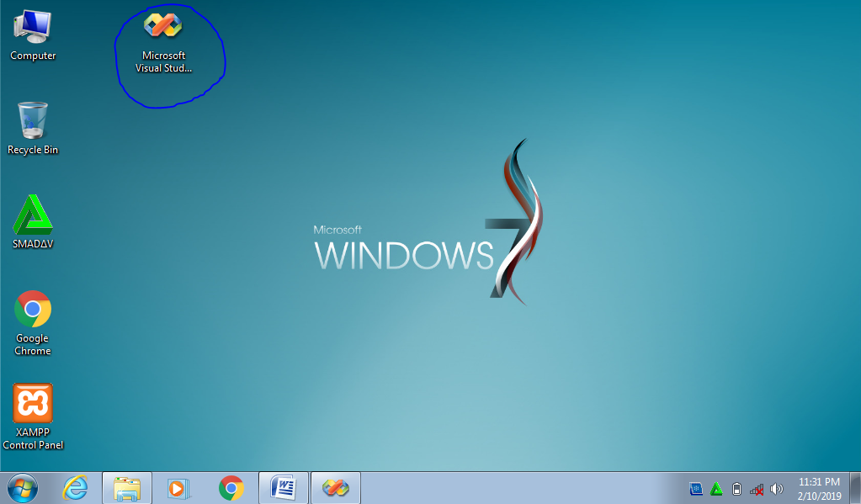
Task: Open the clock showing 11:31 PM
Action: [x=819, y=489]
